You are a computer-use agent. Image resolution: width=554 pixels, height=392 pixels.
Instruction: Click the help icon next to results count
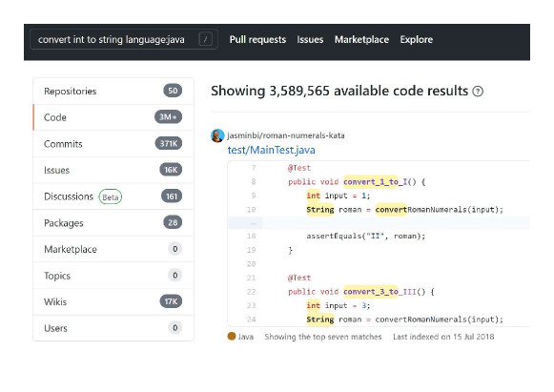pos(478,92)
